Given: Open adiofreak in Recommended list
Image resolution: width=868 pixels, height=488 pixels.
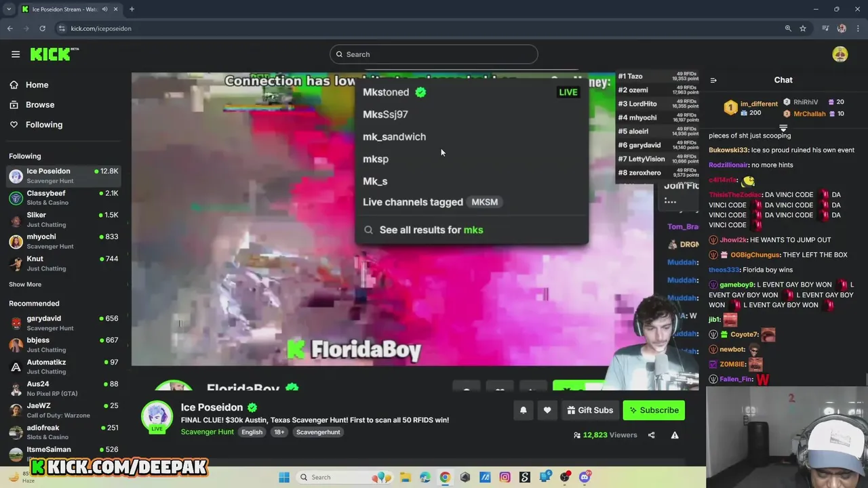Looking at the screenshot, I should (64, 432).
